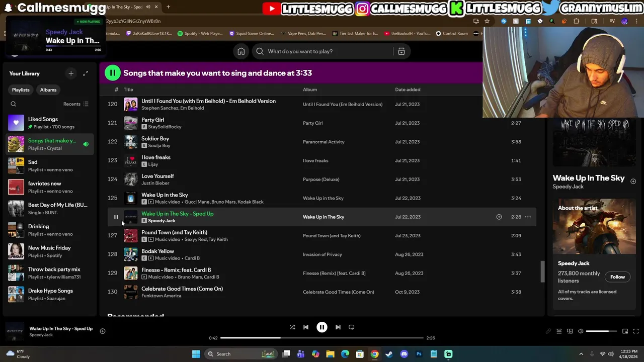The height and width of the screenshot is (362, 644).
Task: Select the Bodak Yellow track row
Action: (x=322, y=254)
